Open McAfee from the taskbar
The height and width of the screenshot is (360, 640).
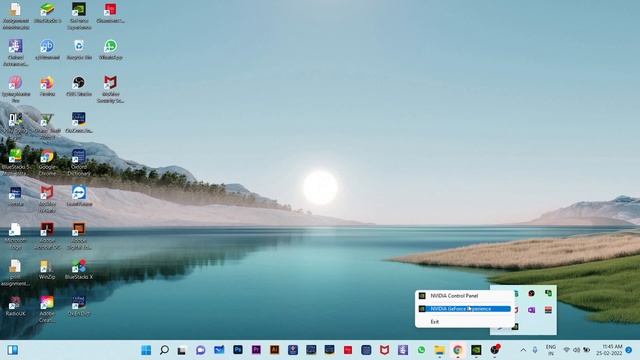tap(384, 350)
